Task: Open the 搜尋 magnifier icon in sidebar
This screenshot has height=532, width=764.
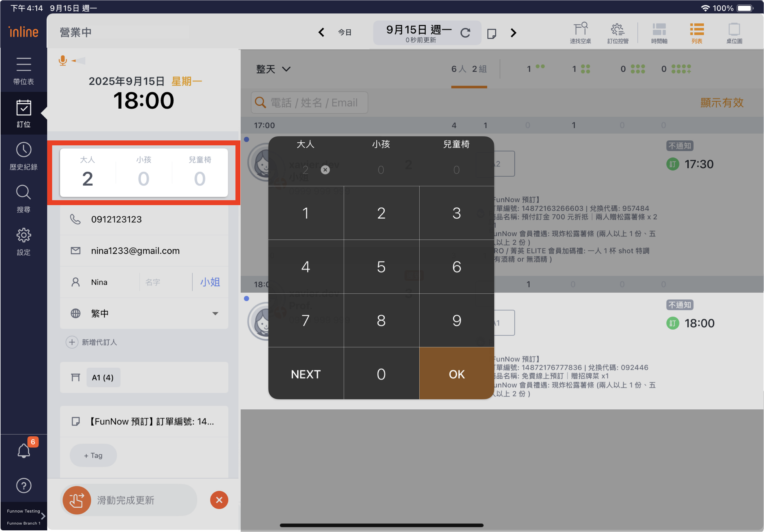Action: point(24,193)
